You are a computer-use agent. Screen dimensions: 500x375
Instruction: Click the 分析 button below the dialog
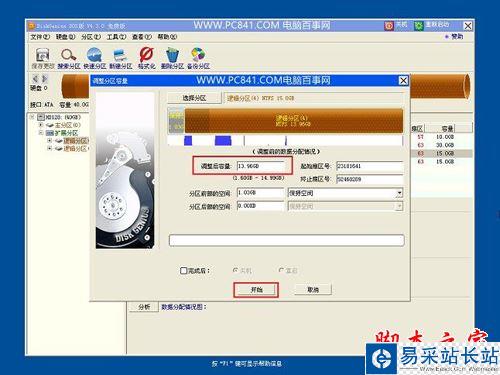tap(144, 307)
